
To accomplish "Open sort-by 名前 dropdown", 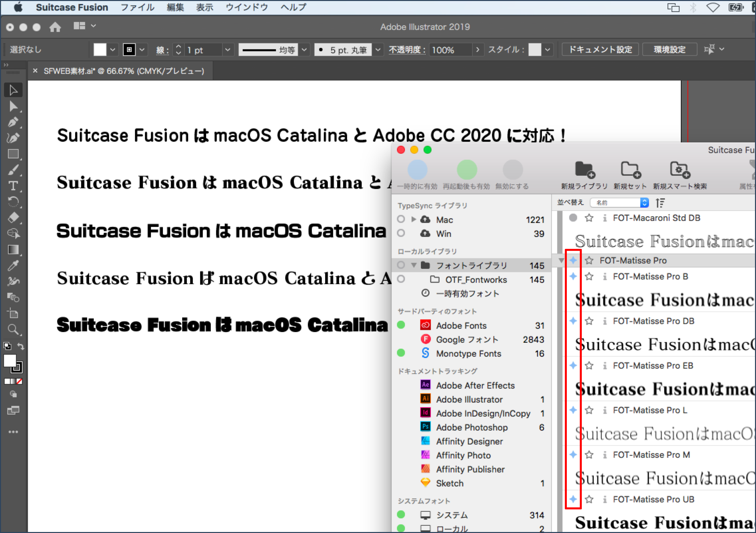I will click(620, 203).
